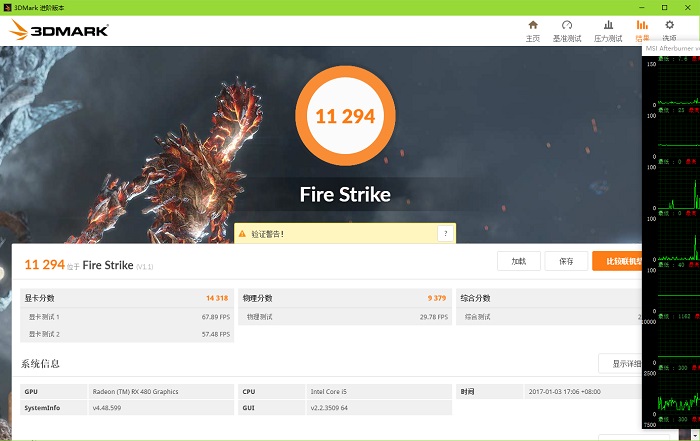Click the validation warning triangle icon
Viewport: 700px width, 441px height.
pyautogui.click(x=242, y=234)
